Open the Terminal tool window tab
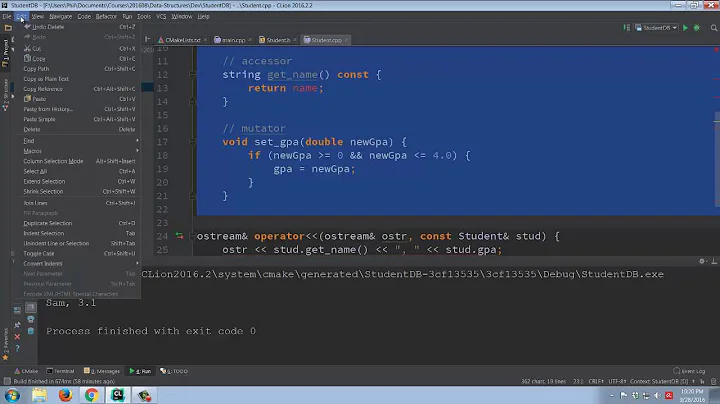The image size is (720, 404). 60,371
